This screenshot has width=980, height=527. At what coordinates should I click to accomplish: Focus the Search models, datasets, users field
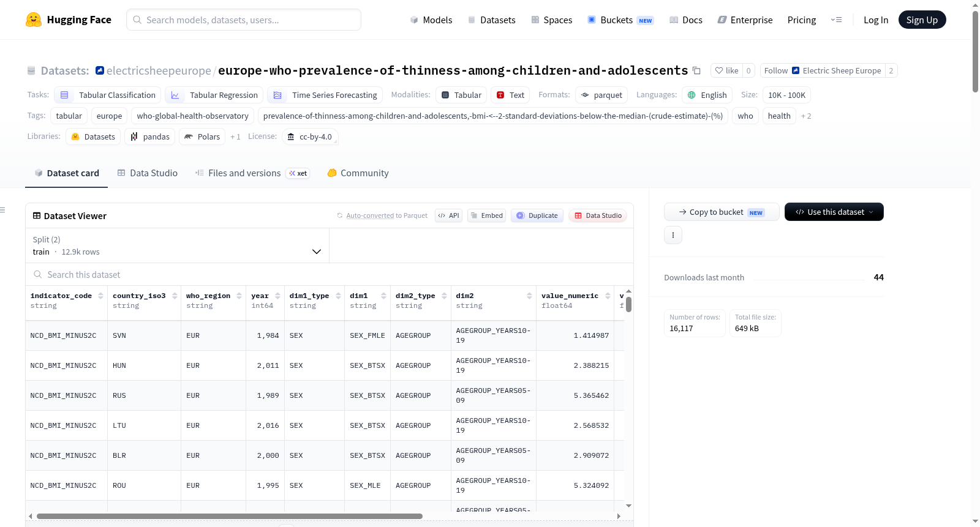coord(244,20)
